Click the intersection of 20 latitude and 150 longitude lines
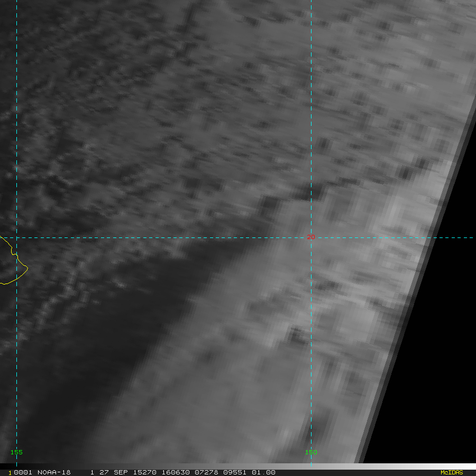476x476 pixels. 311,237
